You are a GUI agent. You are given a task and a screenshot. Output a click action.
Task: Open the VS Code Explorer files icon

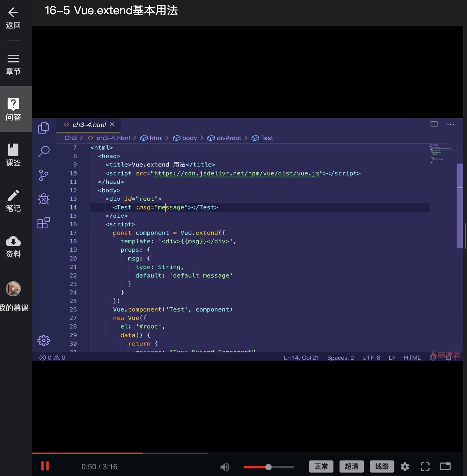(x=44, y=128)
